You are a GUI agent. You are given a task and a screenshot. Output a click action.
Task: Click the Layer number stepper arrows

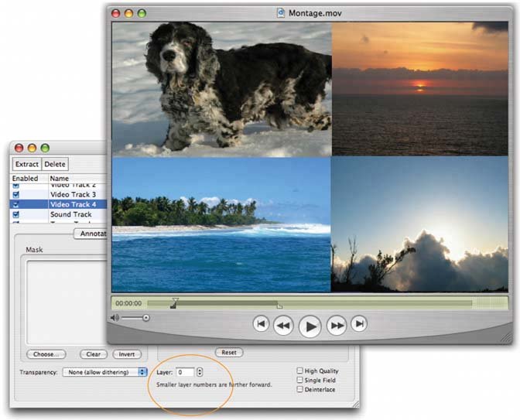(200, 372)
